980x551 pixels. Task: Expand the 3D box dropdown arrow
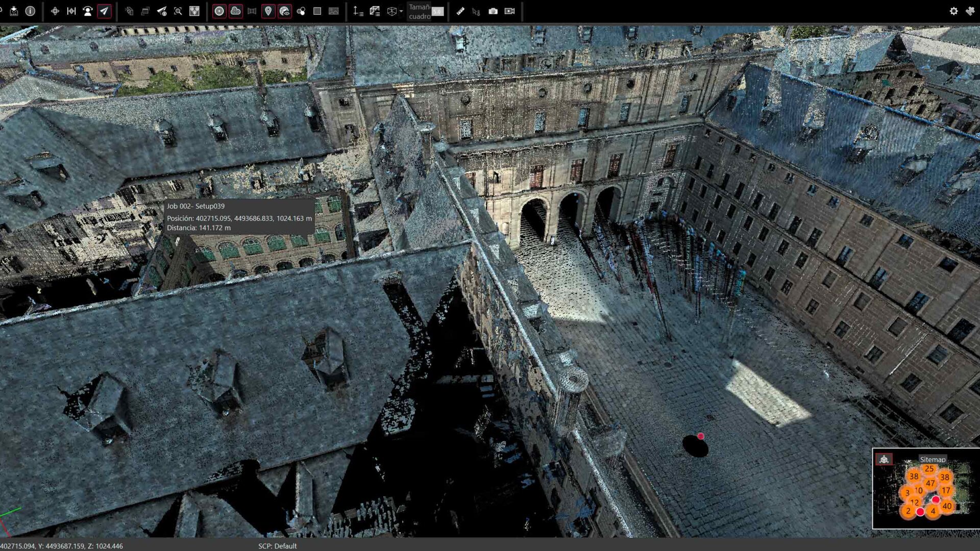coord(401,11)
